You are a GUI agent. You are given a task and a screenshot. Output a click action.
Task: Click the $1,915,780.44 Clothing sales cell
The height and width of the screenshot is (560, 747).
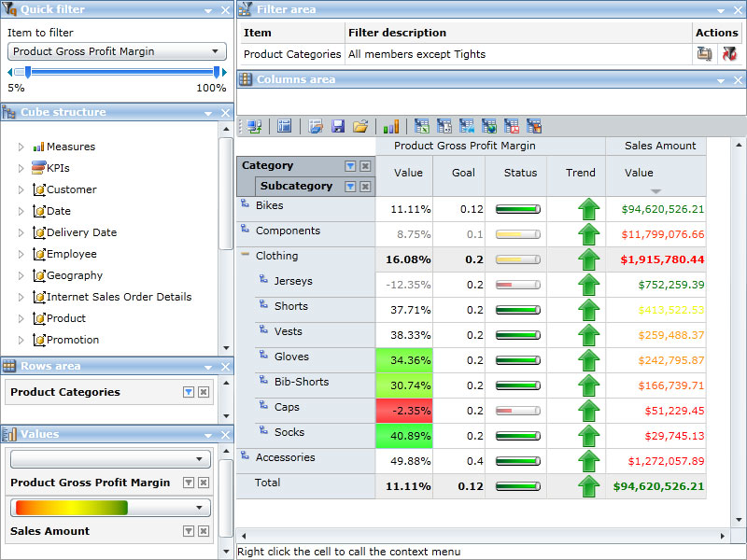[655, 259]
